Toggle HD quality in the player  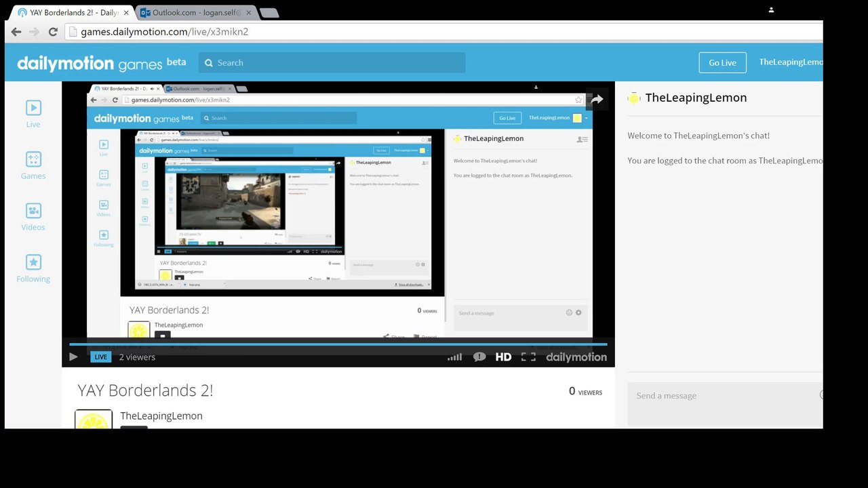(503, 357)
